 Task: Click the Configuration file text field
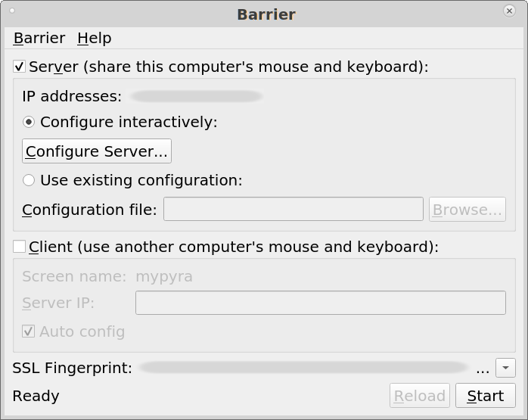[294, 210]
